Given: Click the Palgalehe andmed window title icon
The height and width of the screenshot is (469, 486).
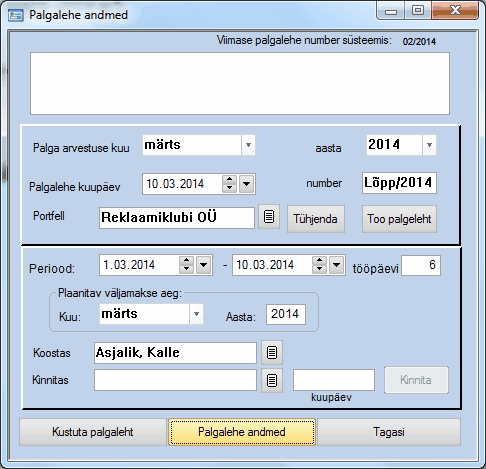Looking at the screenshot, I should click(x=16, y=15).
